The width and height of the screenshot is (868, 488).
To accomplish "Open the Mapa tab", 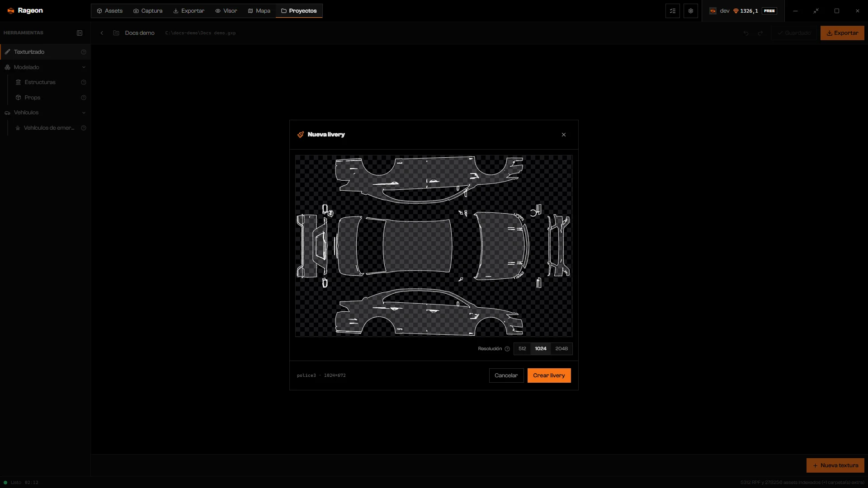I will [x=259, y=11].
